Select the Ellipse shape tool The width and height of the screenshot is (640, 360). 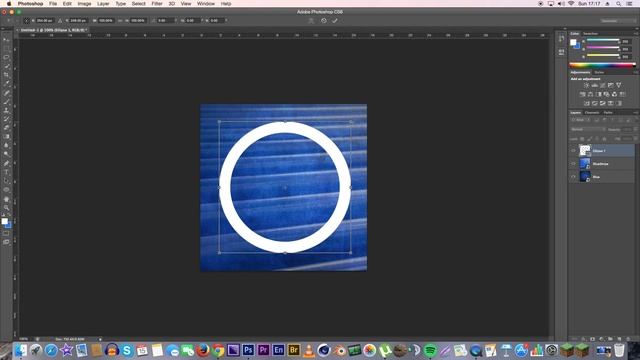click(6, 190)
